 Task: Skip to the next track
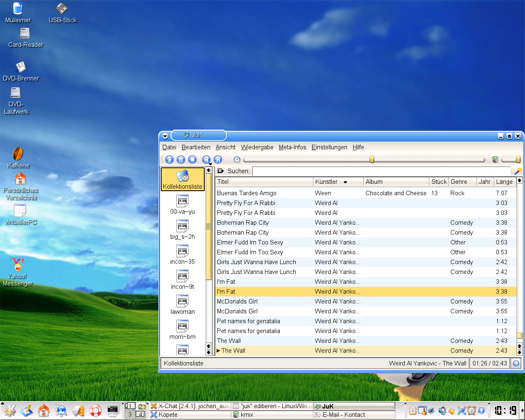[x=218, y=160]
